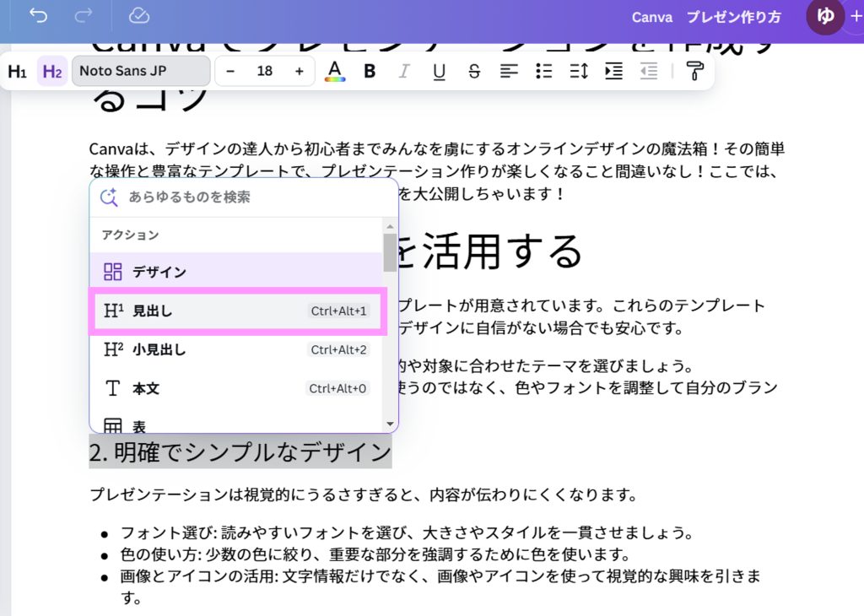Choose 見出し from the action menu

[237, 311]
